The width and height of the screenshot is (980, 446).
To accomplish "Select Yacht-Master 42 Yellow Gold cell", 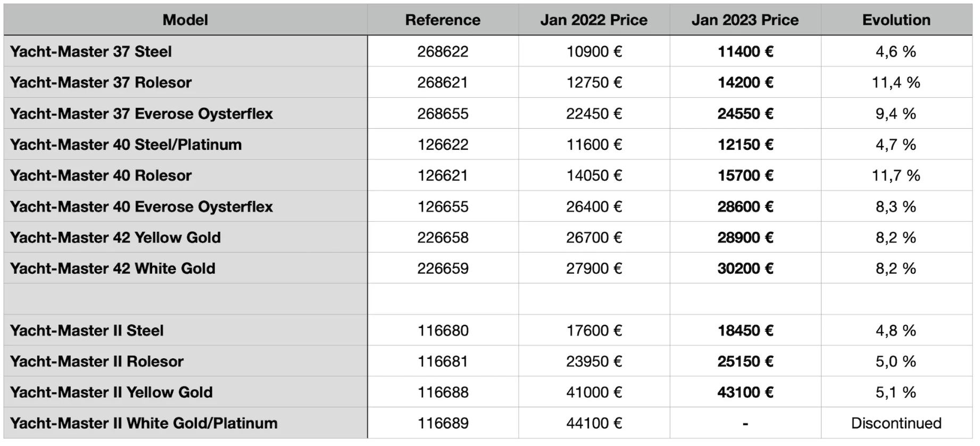I will pos(115,238).
